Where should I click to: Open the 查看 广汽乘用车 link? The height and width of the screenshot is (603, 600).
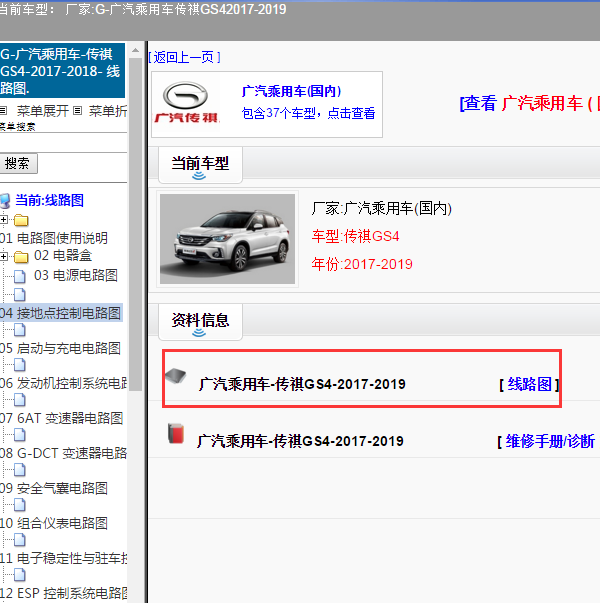(530, 103)
